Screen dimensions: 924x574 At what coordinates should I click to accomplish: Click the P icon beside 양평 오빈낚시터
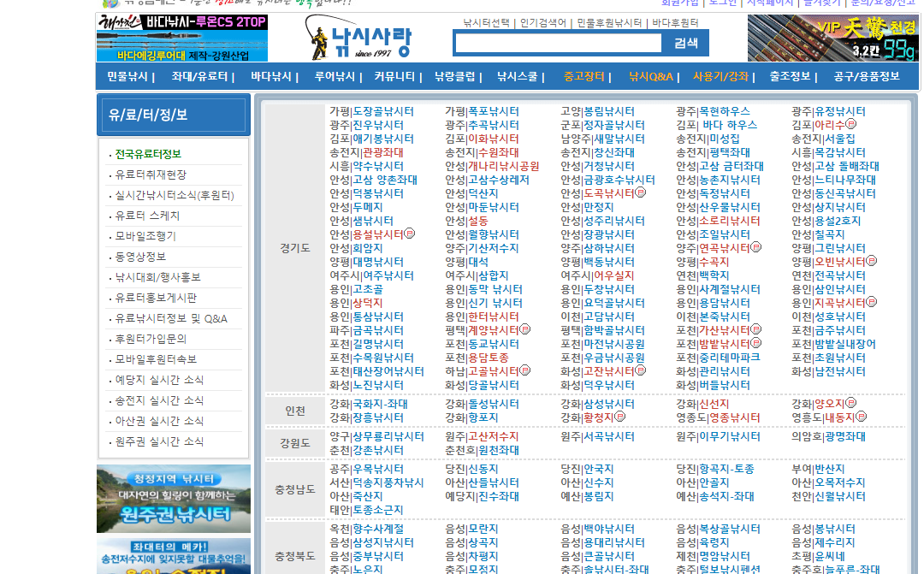pyautogui.click(x=872, y=261)
